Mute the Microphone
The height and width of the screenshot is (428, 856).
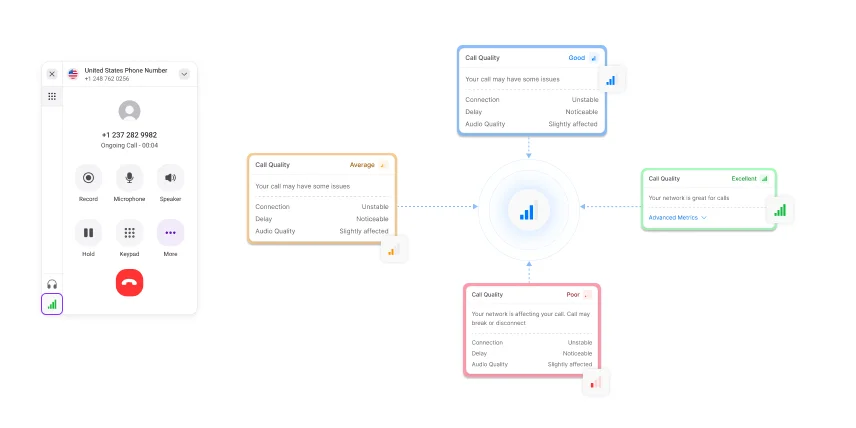point(129,177)
